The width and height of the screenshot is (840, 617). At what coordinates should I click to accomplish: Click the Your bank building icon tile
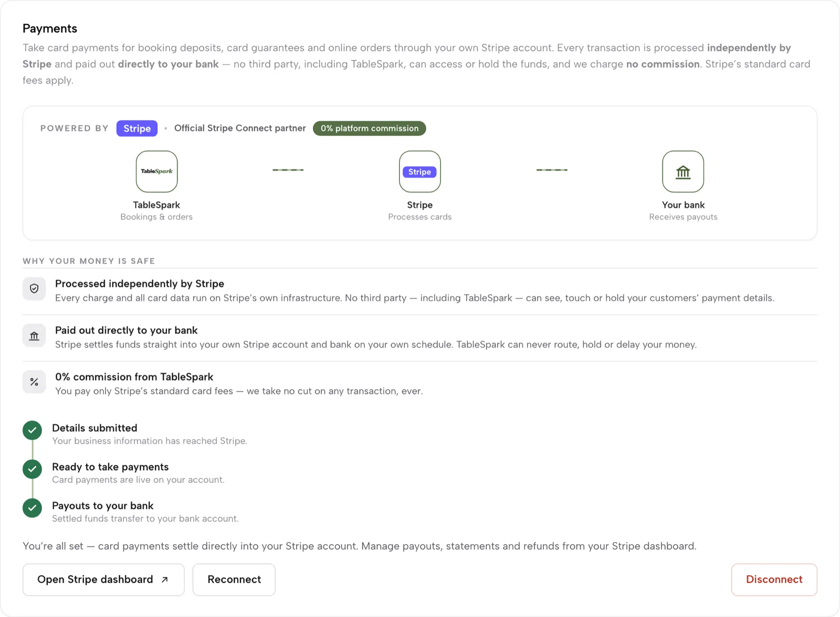tap(683, 172)
